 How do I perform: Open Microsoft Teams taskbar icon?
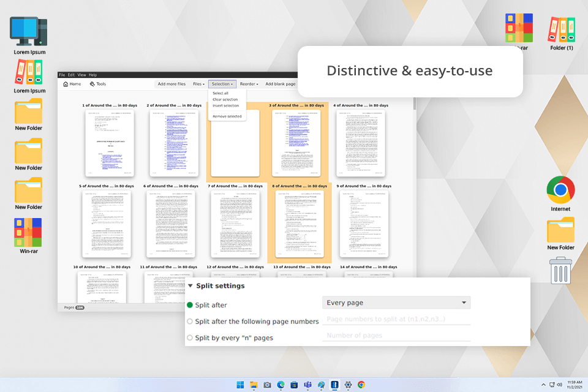(308, 385)
